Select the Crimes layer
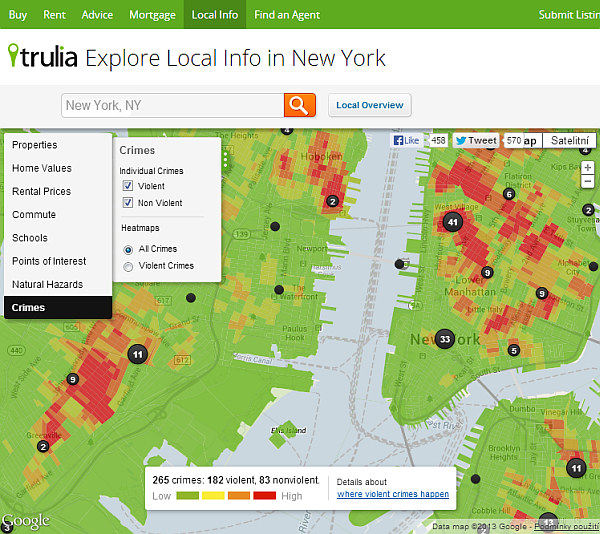The image size is (600, 534). click(x=58, y=308)
